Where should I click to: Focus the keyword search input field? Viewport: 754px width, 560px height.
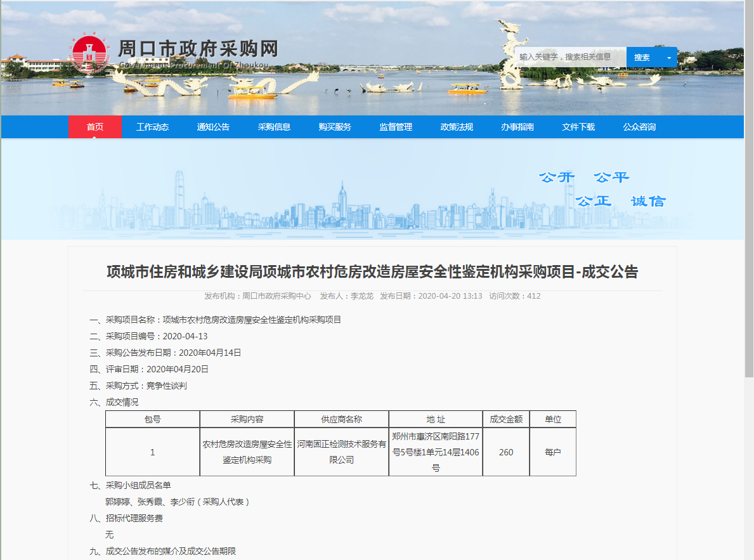click(570, 57)
